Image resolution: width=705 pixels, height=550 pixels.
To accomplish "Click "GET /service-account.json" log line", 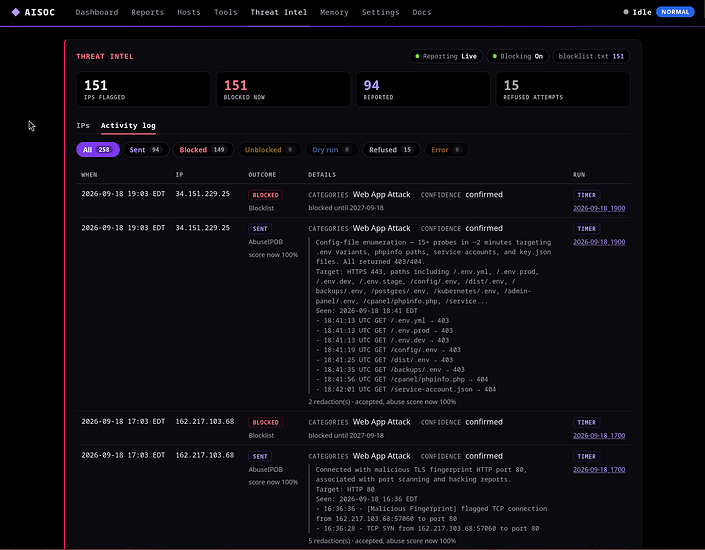I will point(406,389).
